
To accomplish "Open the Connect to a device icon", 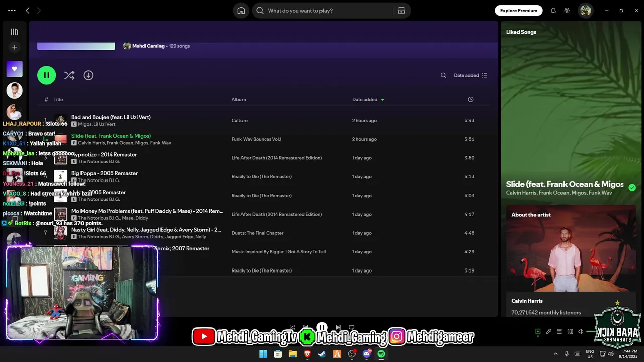I will pyautogui.click(x=570, y=332).
